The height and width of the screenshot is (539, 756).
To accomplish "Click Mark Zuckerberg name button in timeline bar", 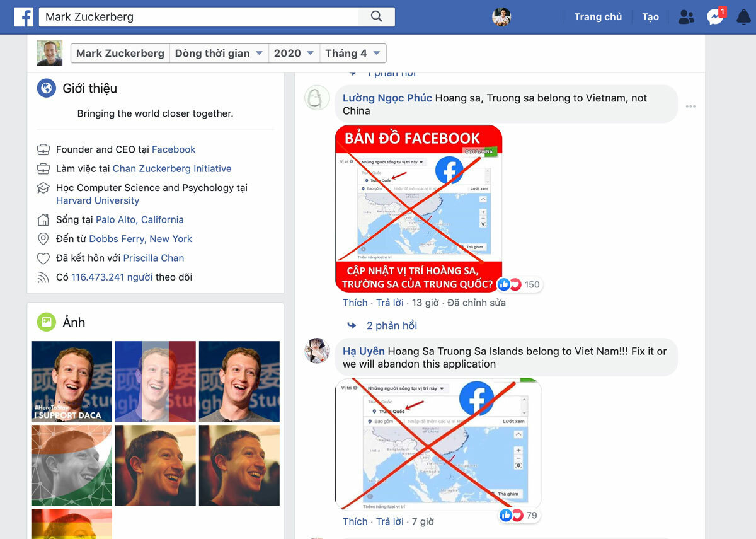I will tap(120, 54).
